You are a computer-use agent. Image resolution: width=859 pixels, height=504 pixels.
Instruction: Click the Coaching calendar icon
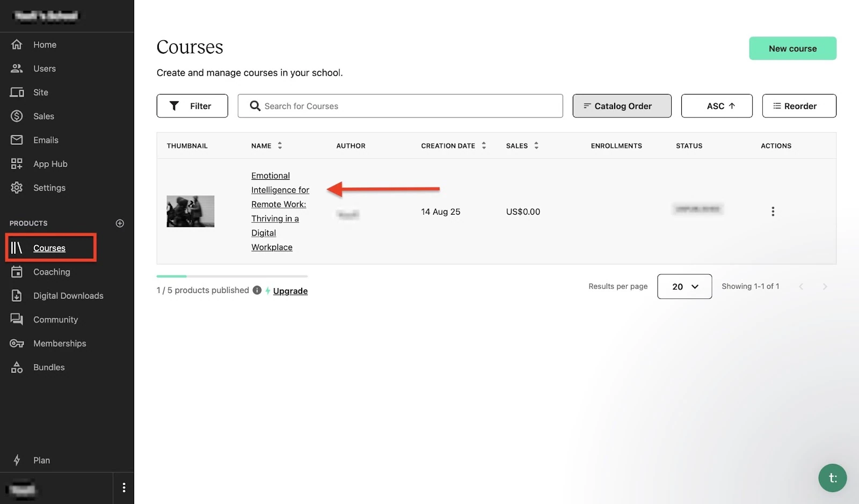tap(17, 272)
